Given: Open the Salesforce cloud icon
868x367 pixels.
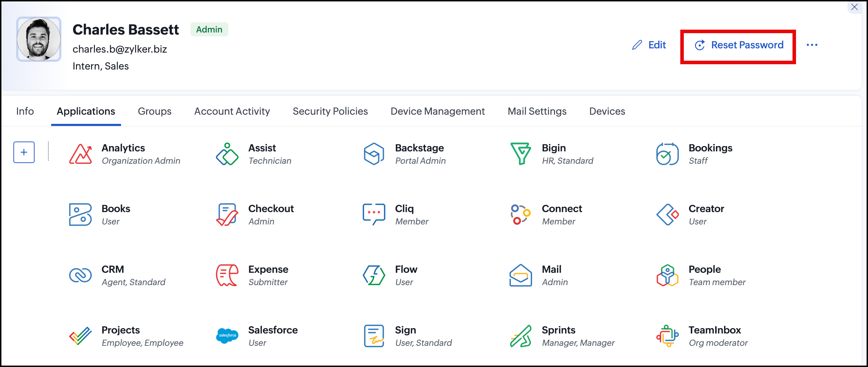Looking at the screenshot, I should point(227,336).
